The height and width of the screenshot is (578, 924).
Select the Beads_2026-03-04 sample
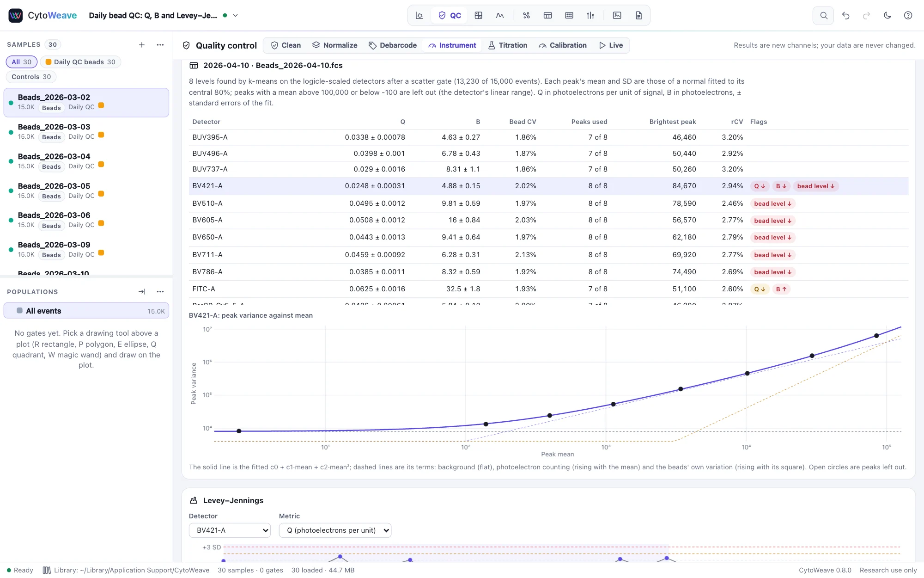pos(86,161)
